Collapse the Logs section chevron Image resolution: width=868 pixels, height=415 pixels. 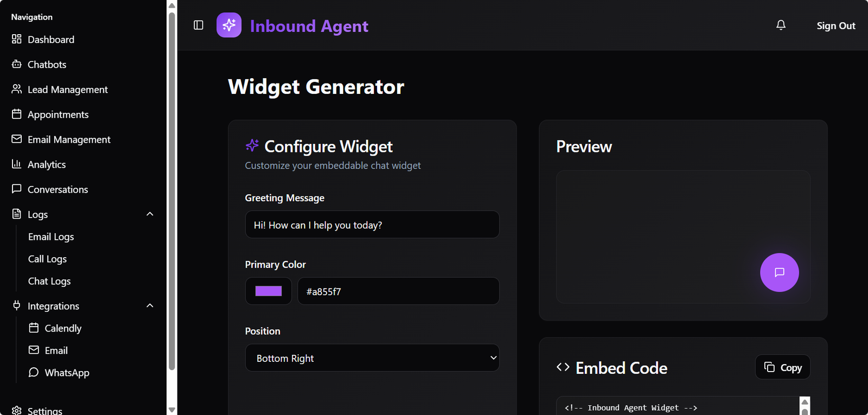150,214
